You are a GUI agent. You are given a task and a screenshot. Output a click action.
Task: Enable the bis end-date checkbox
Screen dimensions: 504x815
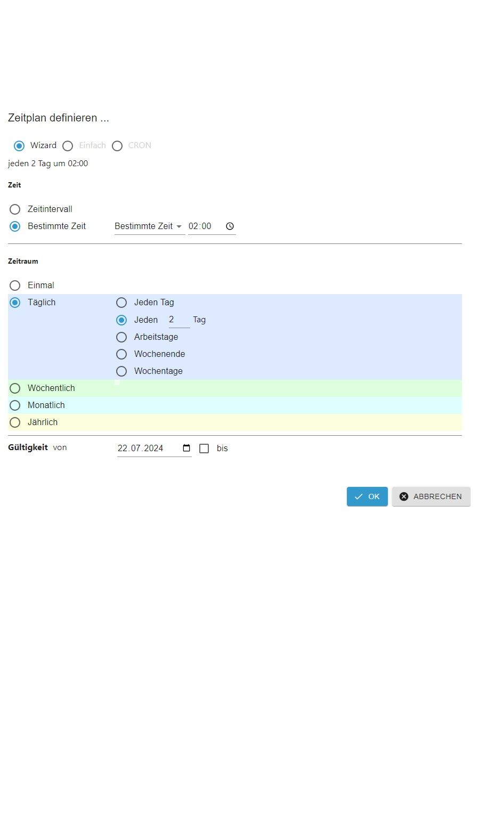pos(204,449)
